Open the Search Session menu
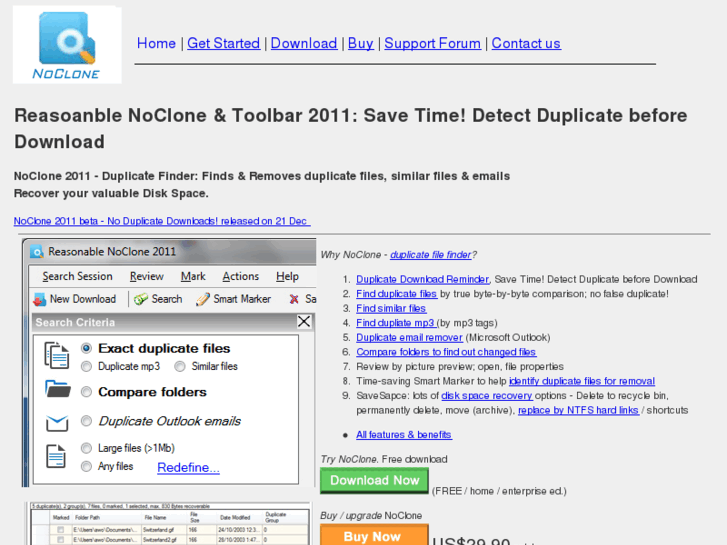 pos(77,276)
